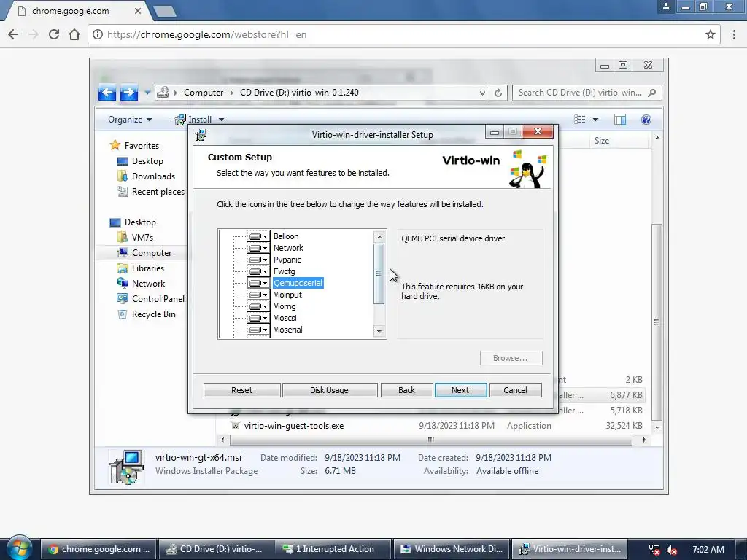747x560 pixels.
Task: Click Chrome reload button
Action: (54, 34)
